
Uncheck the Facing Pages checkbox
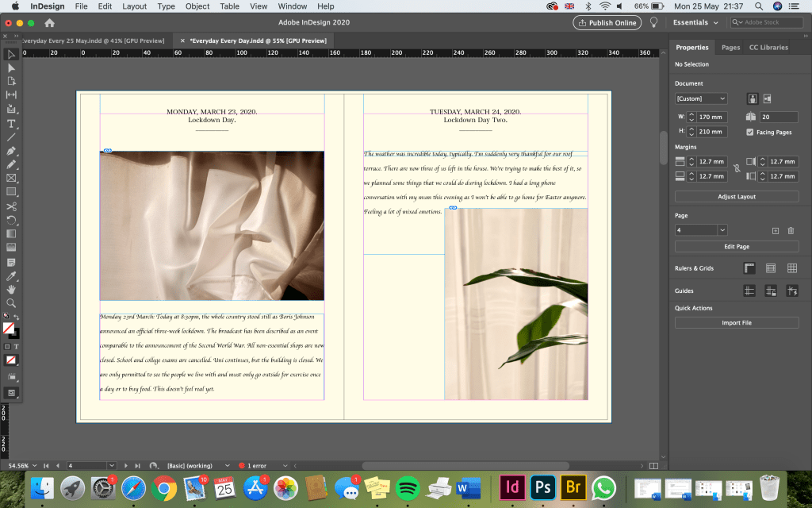click(x=750, y=132)
